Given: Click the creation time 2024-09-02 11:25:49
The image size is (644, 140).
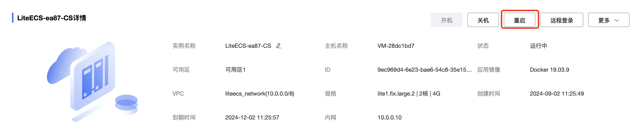Looking at the screenshot, I should pyautogui.click(x=557, y=94).
